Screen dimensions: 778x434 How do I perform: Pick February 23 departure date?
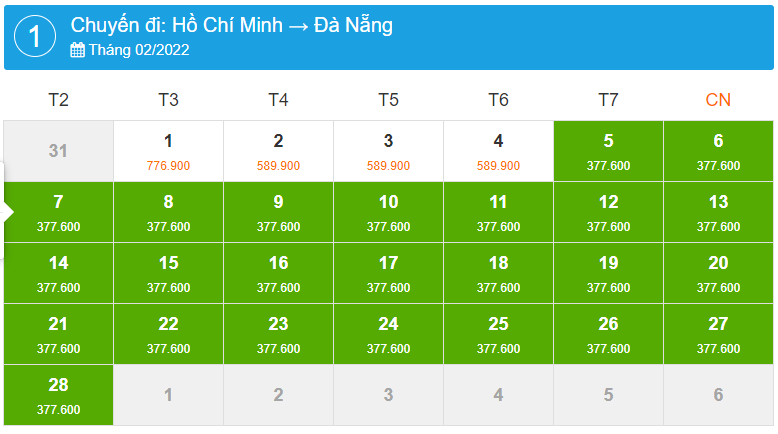coord(278,334)
